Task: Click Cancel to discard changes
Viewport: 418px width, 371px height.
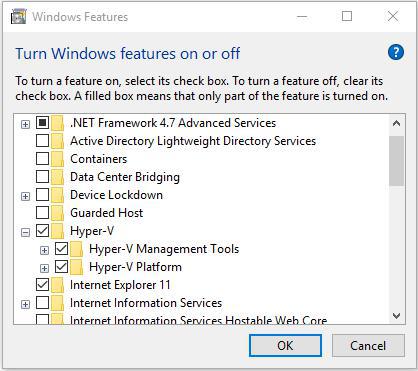Action: click(x=368, y=346)
